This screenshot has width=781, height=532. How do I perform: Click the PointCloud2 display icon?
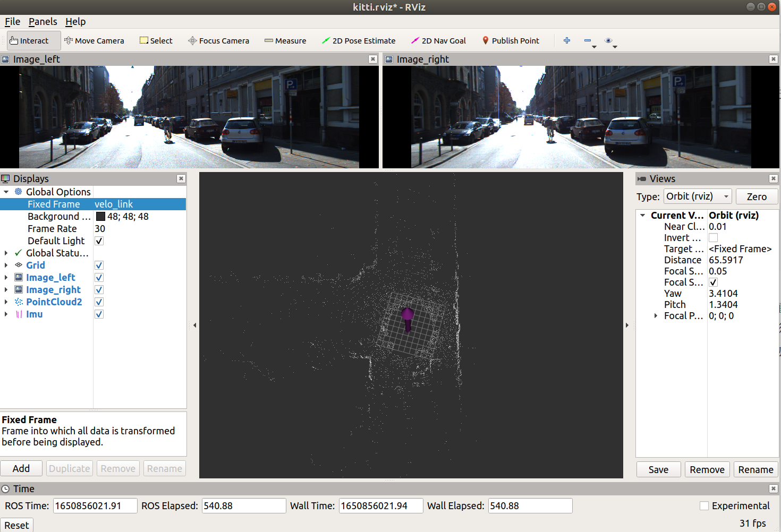pyautogui.click(x=19, y=302)
